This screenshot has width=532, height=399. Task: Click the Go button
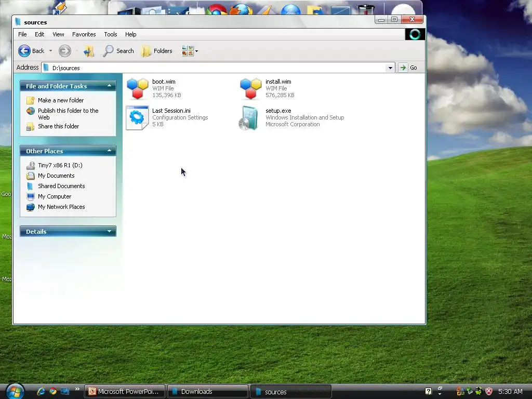(409, 68)
